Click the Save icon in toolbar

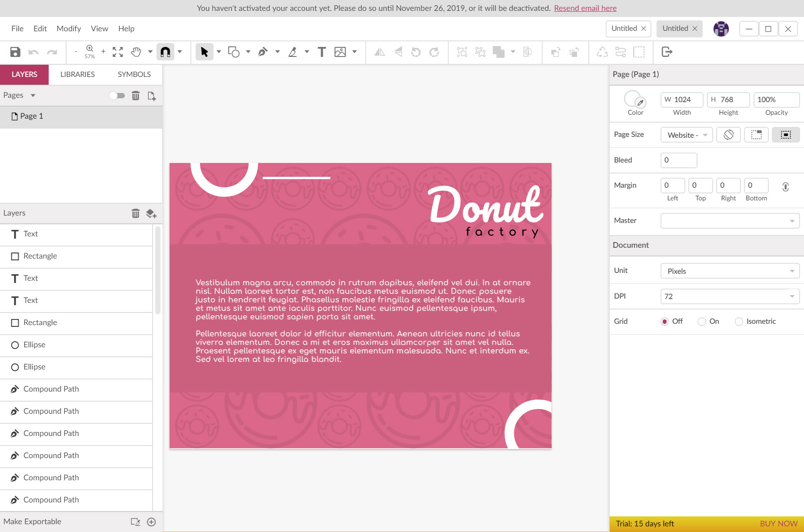pyautogui.click(x=15, y=52)
